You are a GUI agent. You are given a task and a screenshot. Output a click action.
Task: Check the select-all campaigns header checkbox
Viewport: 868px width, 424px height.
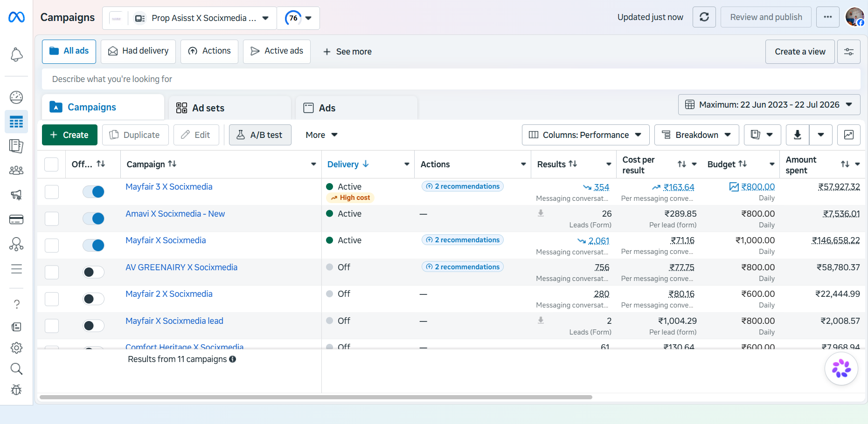[x=51, y=164]
